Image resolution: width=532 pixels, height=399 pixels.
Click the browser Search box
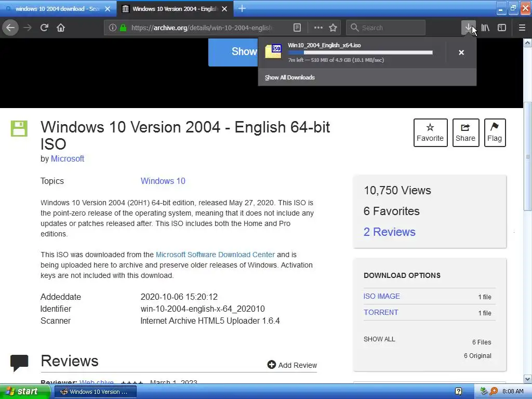pyautogui.click(x=386, y=28)
